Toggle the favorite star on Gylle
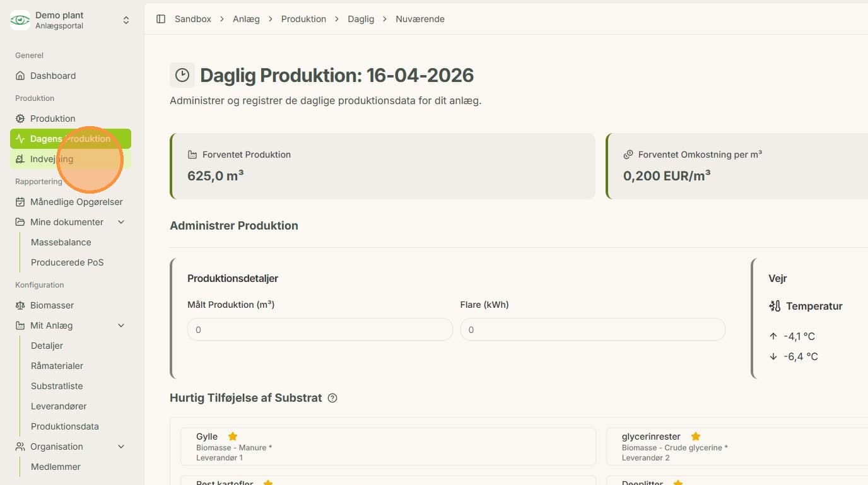The height and width of the screenshot is (485, 868). [232, 436]
